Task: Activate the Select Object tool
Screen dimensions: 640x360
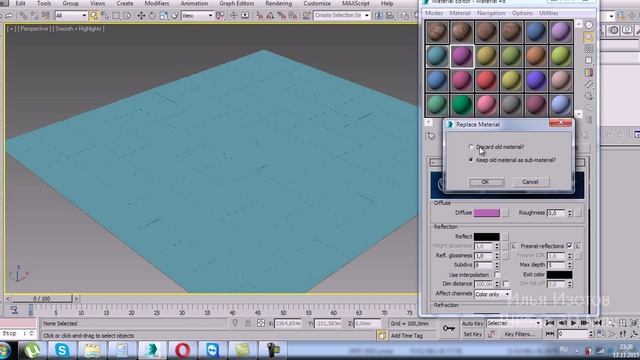Action: [x=93, y=16]
